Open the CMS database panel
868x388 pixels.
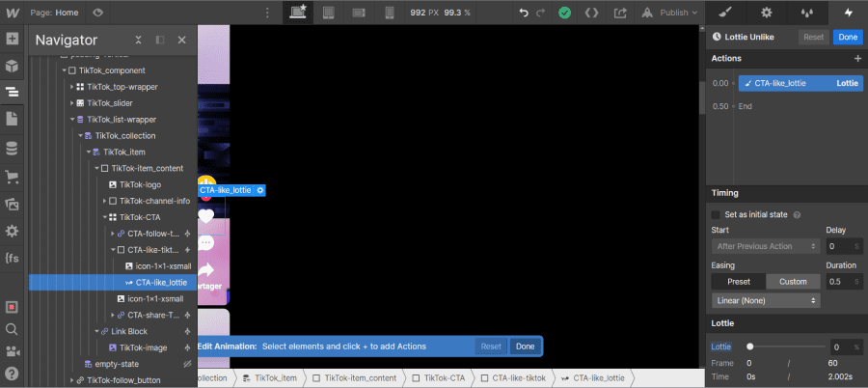[x=12, y=148]
